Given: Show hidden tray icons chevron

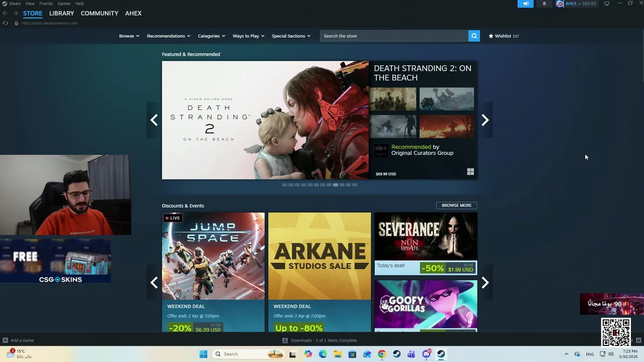Looking at the screenshot, I should click(566, 354).
